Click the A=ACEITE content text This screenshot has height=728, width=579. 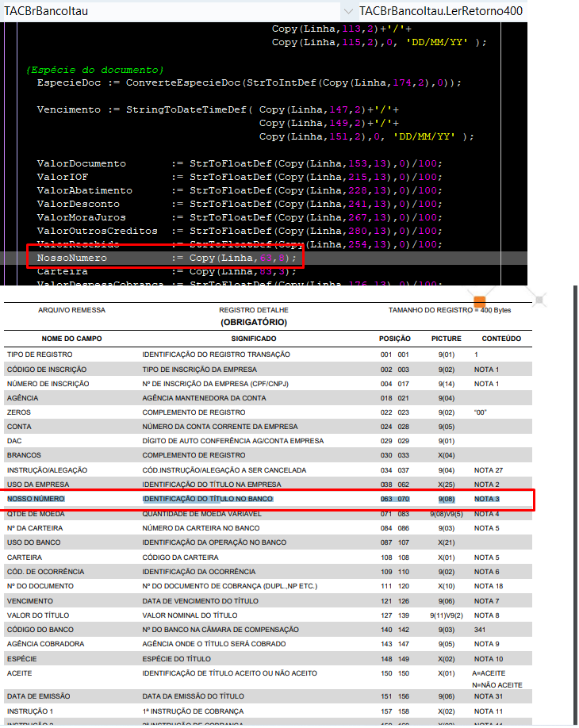(x=489, y=674)
